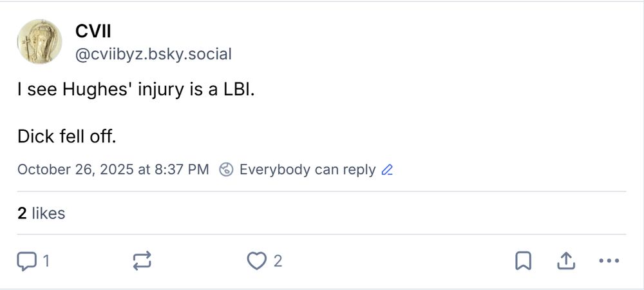Click the globe icon next to reply settings
The width and height of the screenshot is (644, 290).
pyautogui.click(x=226, y=170)
